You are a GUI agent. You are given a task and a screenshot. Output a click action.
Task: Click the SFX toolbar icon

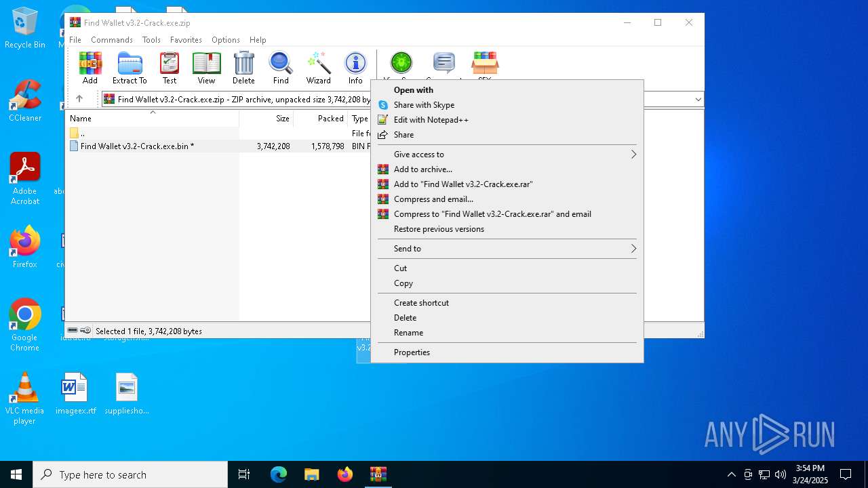[485, 64]
